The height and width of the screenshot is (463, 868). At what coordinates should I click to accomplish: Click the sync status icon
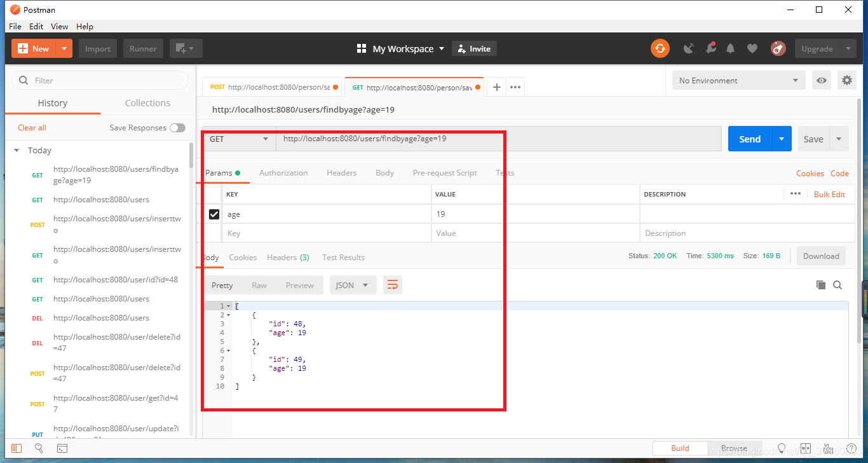(x=660, y=48)
